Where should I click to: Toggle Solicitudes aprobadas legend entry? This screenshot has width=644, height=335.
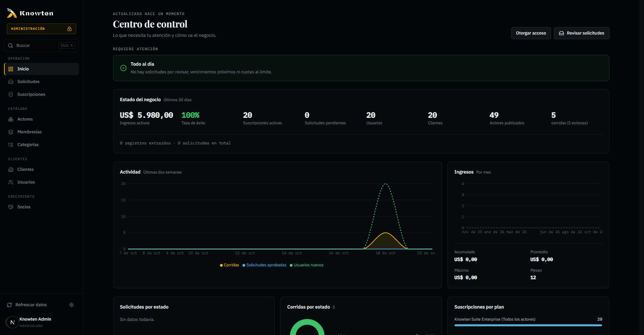click(264, 265)
